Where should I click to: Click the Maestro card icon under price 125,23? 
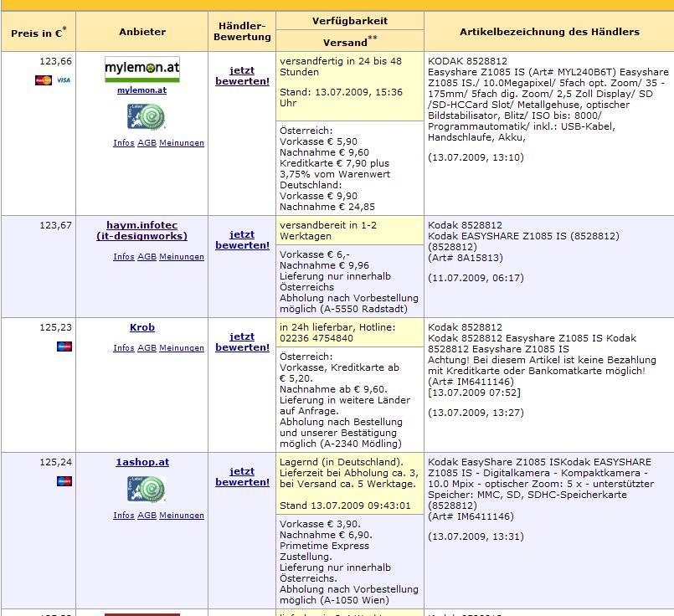tap(64, 346)
